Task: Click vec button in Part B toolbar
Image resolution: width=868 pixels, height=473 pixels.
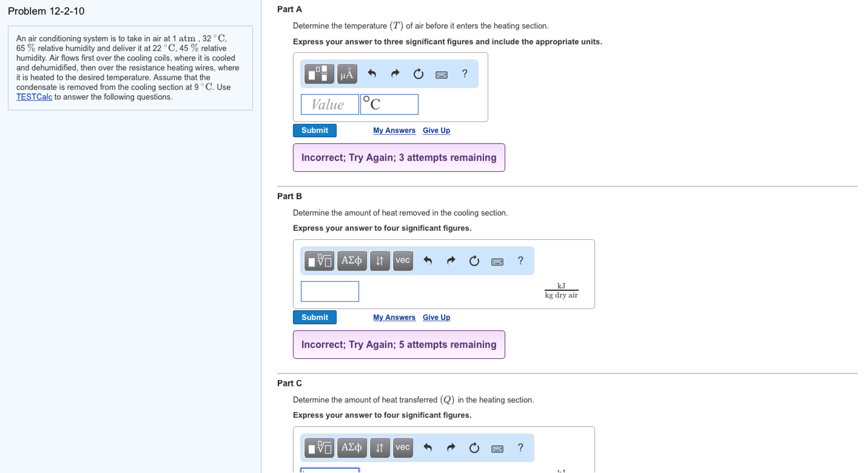Action: (403, 261)
